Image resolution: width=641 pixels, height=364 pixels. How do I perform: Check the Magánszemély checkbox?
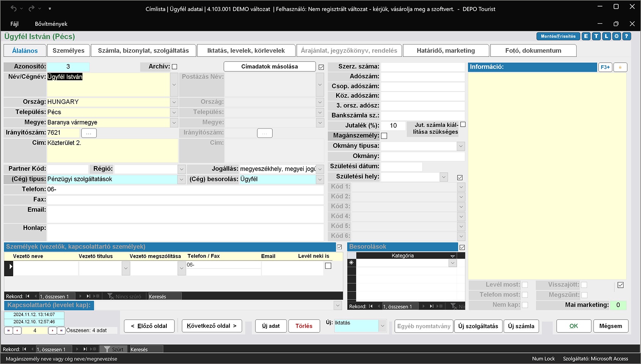[x=384, y=136]
